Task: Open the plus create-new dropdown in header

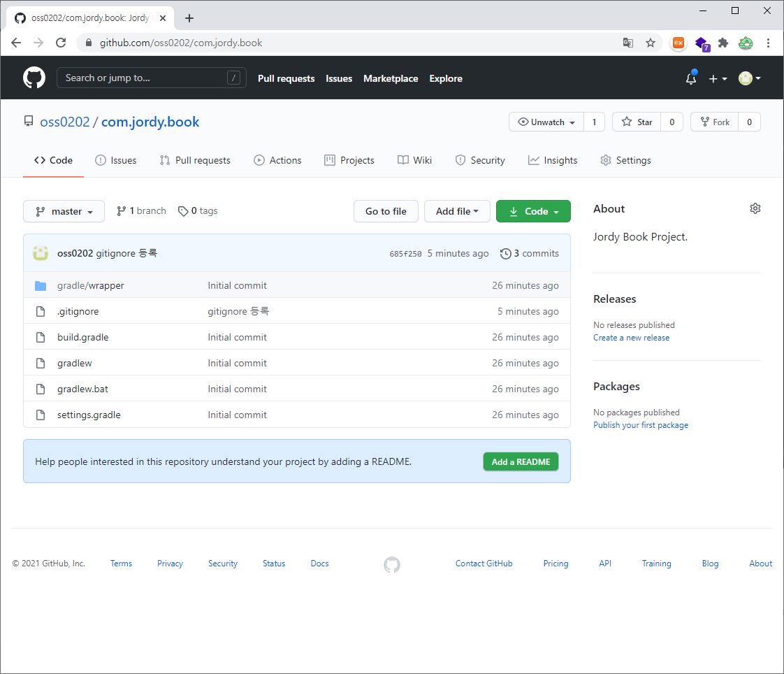Action: tap(718, 78)
